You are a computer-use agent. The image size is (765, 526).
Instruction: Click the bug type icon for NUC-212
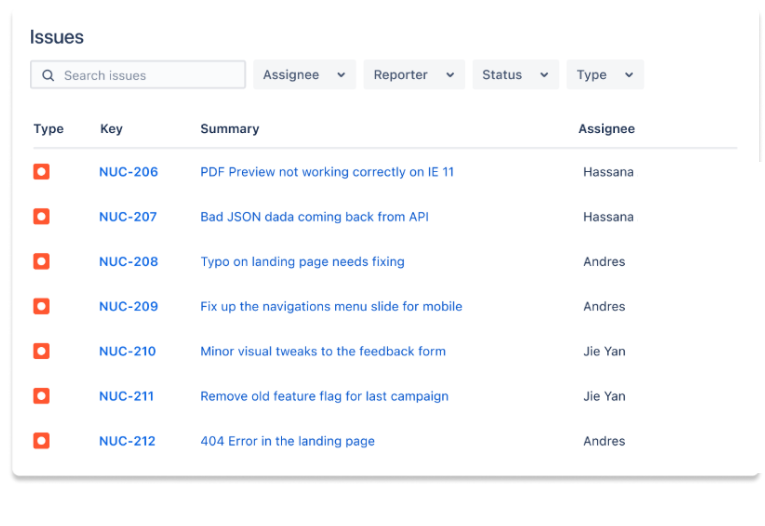[41, 441]
